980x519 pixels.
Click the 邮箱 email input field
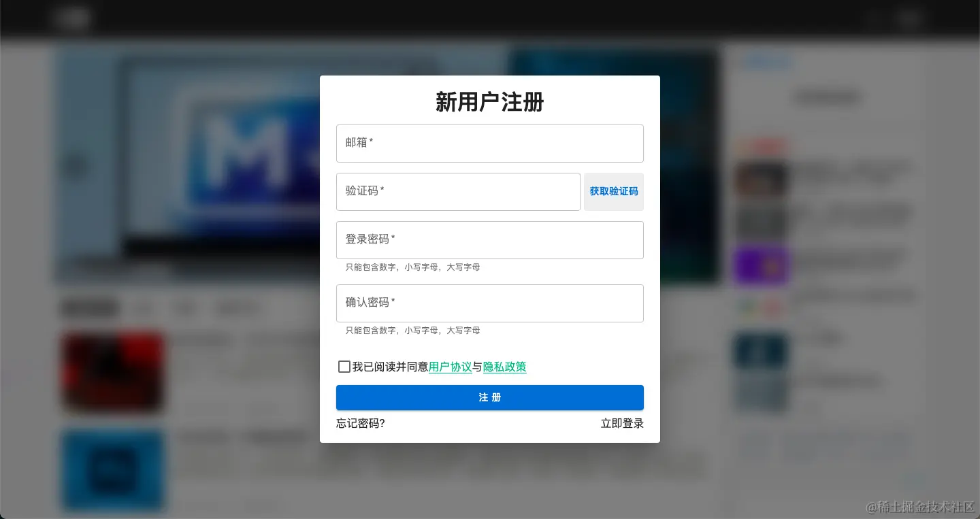(489, 144)
